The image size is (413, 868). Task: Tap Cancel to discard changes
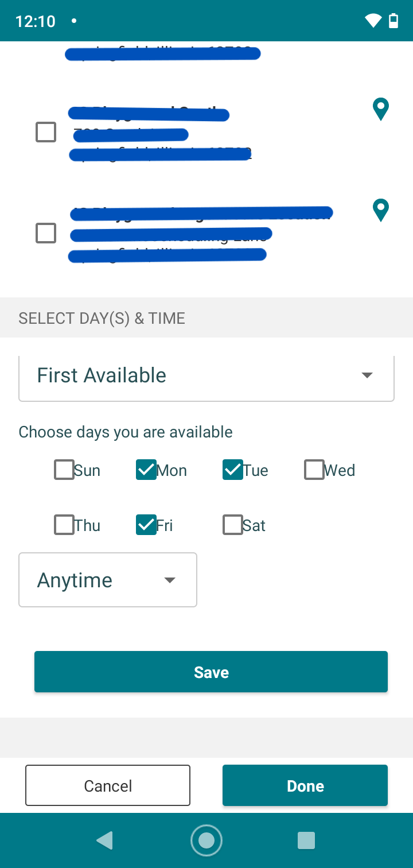coord(107,785)
